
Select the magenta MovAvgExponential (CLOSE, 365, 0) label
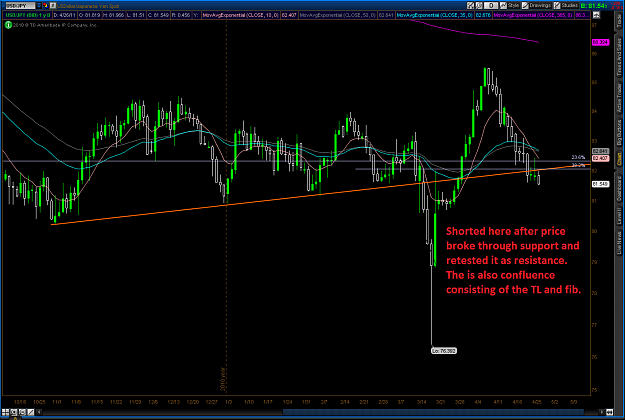click(533, 15)
